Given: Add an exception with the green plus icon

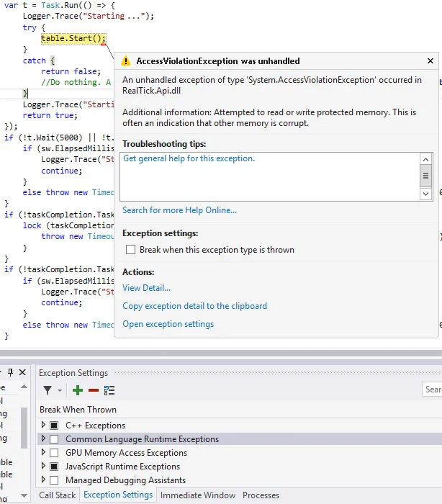Looking at the screenshot, I should 78,390.
